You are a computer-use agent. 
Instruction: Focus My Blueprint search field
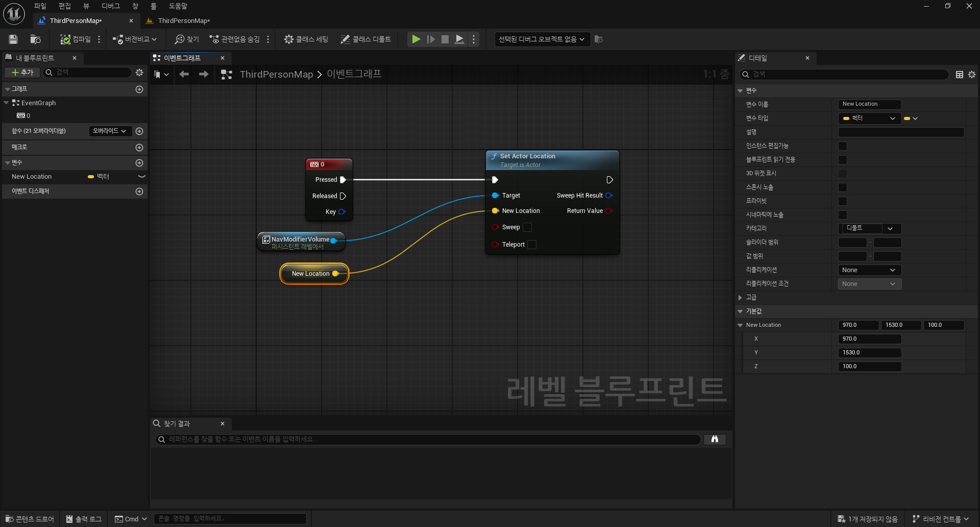(x=88, y=73)
